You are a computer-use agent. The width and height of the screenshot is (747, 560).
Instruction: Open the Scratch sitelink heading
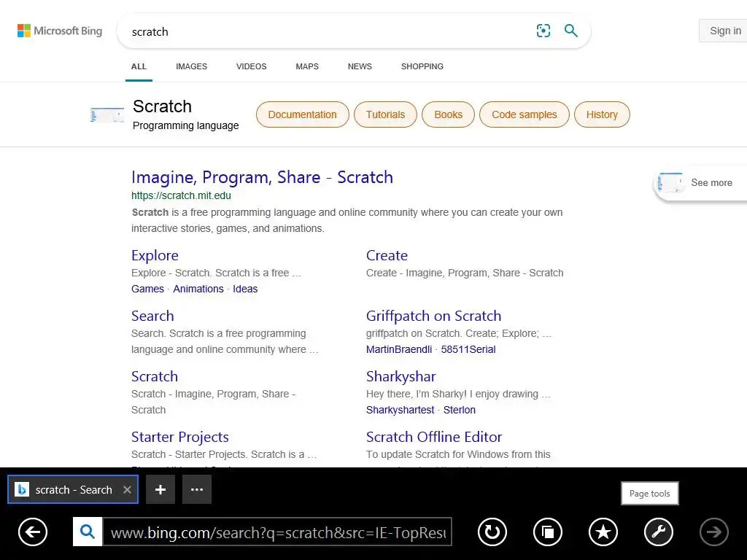click(x=155, y=377)
